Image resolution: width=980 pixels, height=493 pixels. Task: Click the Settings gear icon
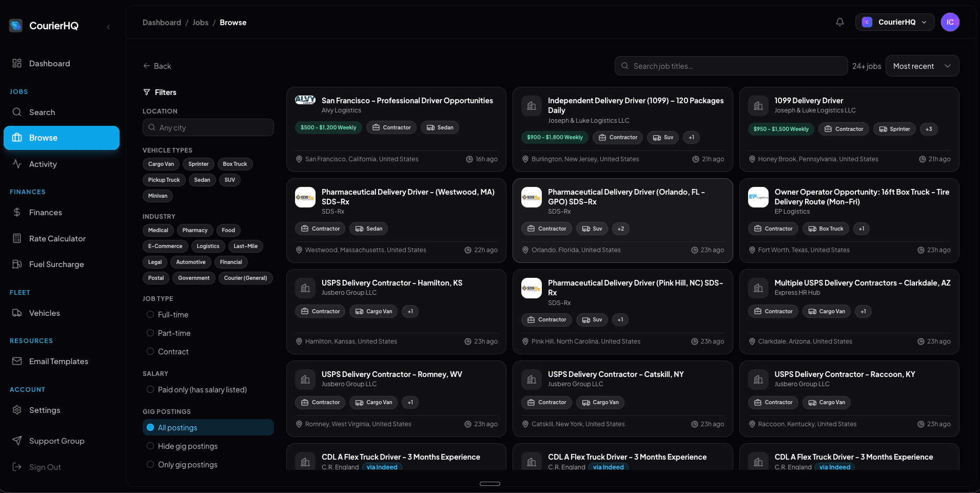coord(17,410)
